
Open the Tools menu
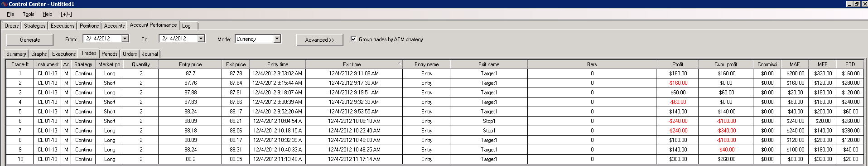tap(29, 14)
